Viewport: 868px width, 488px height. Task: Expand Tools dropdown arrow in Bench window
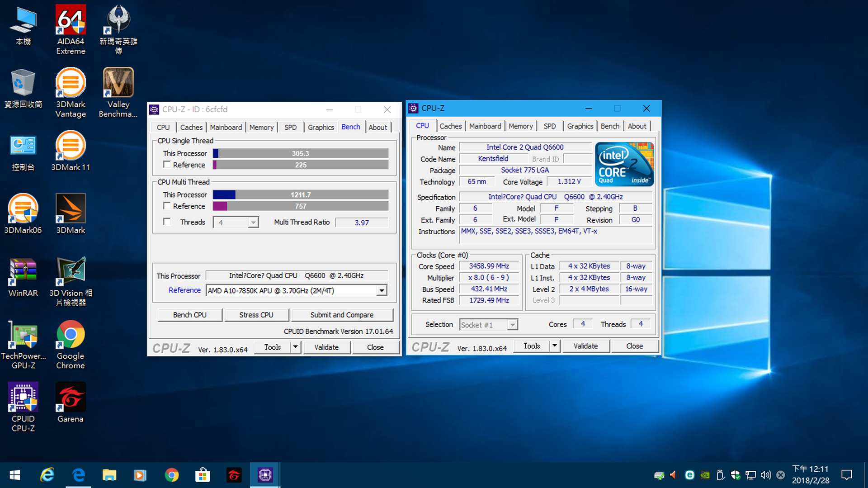click(x=295, y=347)
